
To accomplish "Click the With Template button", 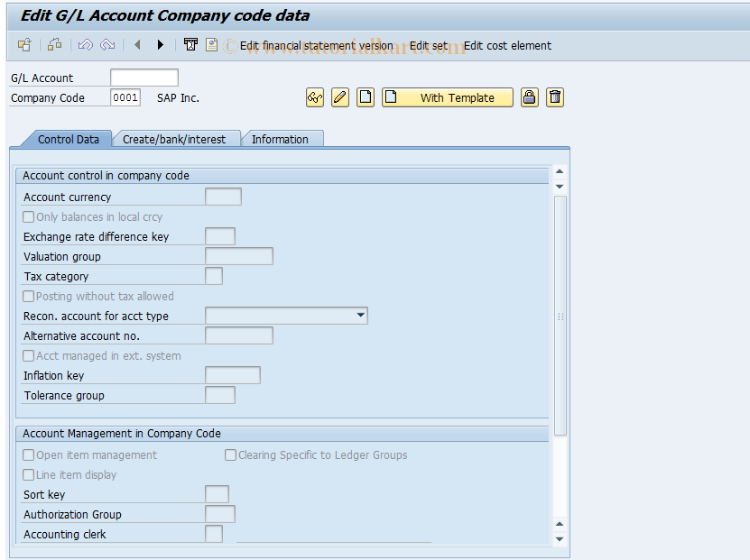I will (447, 97).
